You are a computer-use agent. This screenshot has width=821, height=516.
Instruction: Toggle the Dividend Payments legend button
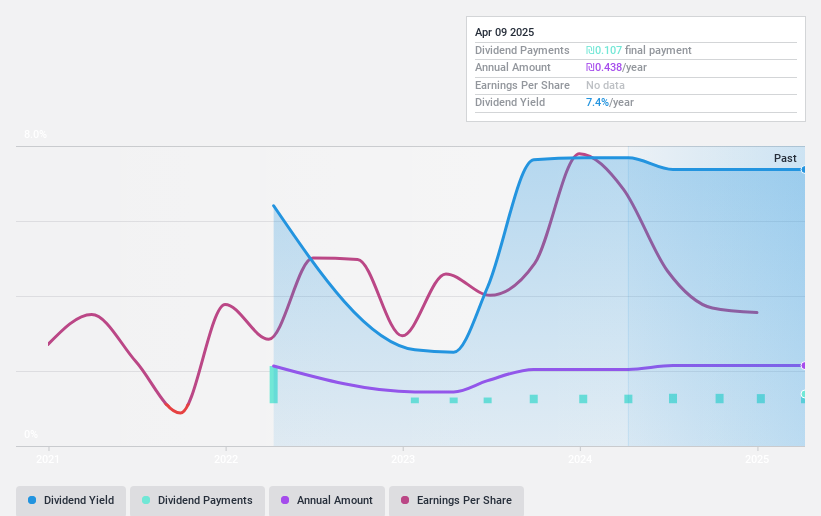(x=198, y=500)
